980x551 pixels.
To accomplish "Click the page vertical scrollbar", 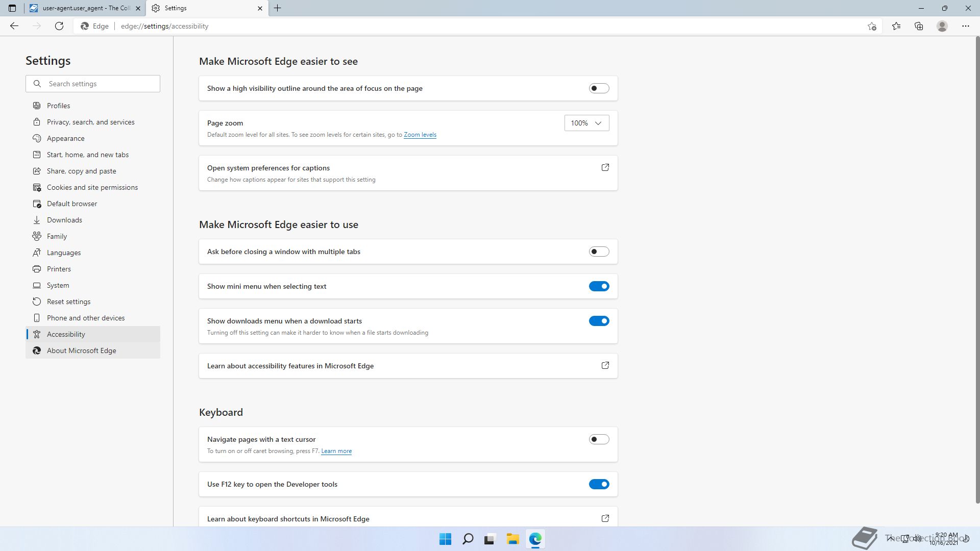I will 977,269.
